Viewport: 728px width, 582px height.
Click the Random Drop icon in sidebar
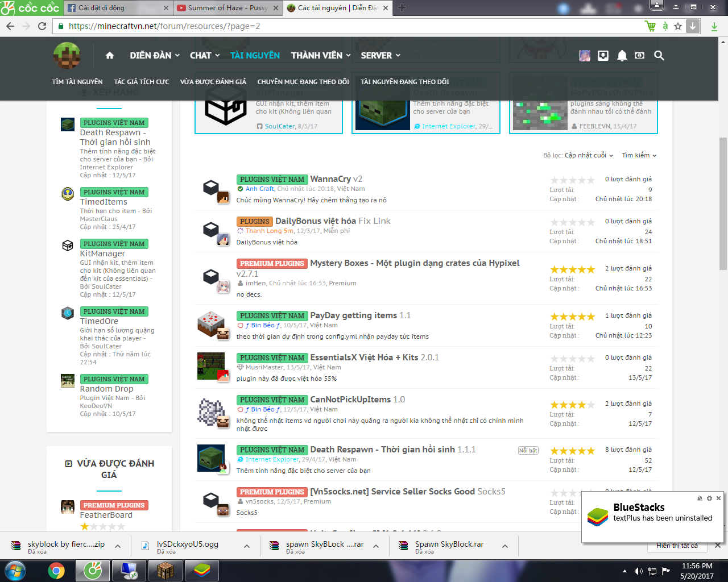pyautogui.click(x=68, y=381)
